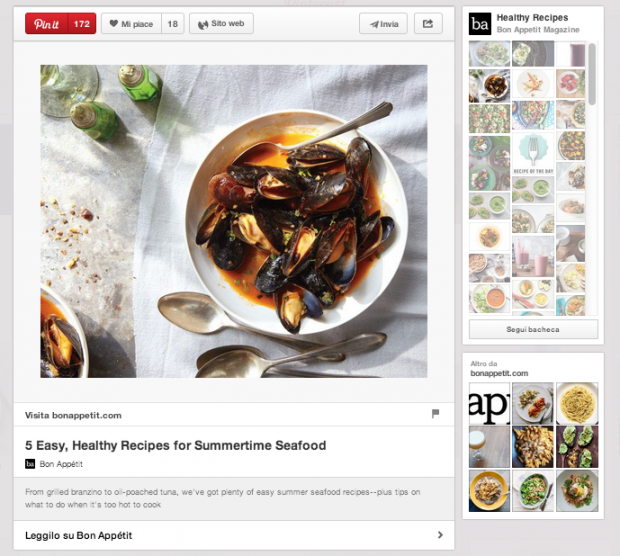Click the share arrow icon button
Image resolution: width=620 pixels, height=556 pixels.
pos(428,24)
